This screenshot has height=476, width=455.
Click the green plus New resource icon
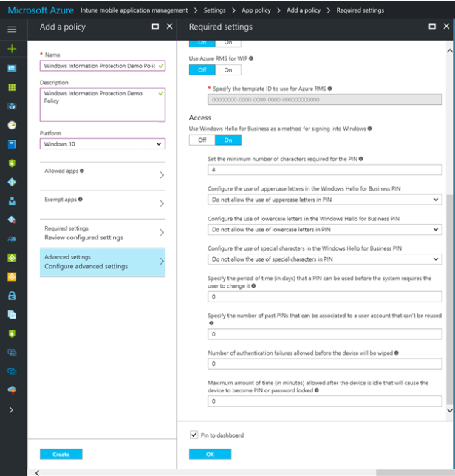tap(12, 49)
